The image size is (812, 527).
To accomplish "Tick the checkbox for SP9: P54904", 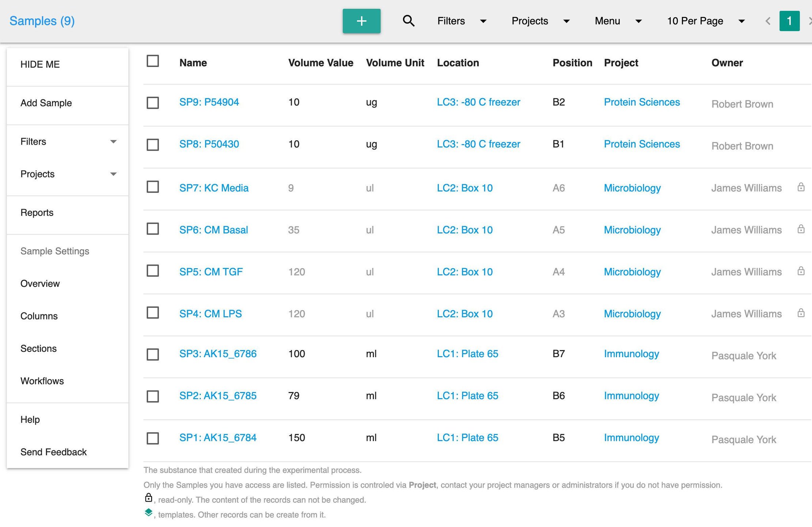I will click(x=153, y=103).
